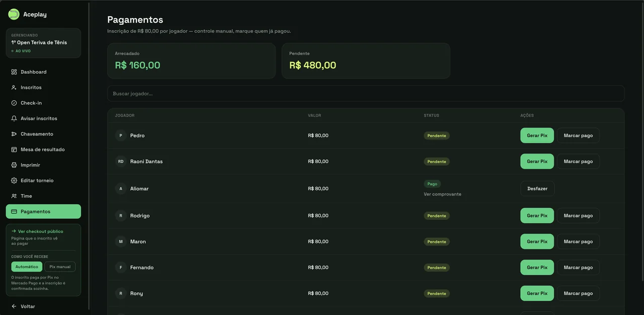This screenshot has height=315, width=644.
Task: Click the AÇÕES column header
Action: pos(527,116)
